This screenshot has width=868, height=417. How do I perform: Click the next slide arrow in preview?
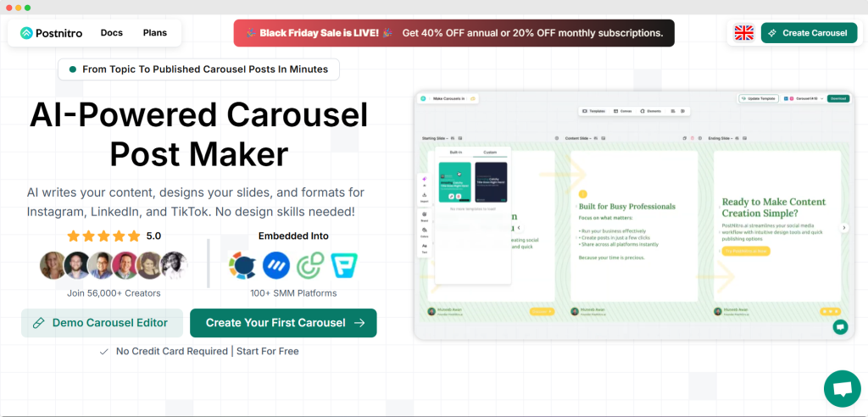click(843, 227)
